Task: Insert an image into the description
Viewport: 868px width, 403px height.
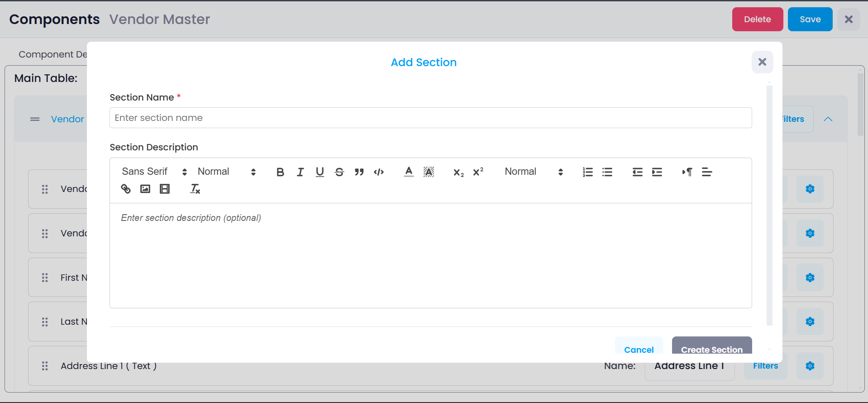Action: pos(145,189)
